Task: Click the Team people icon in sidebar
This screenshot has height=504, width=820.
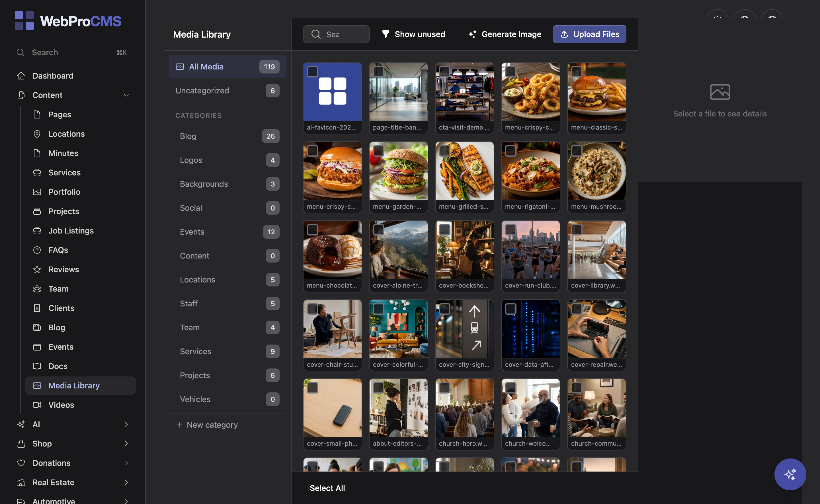Action: pyautogui.click(x=37, y=288)
